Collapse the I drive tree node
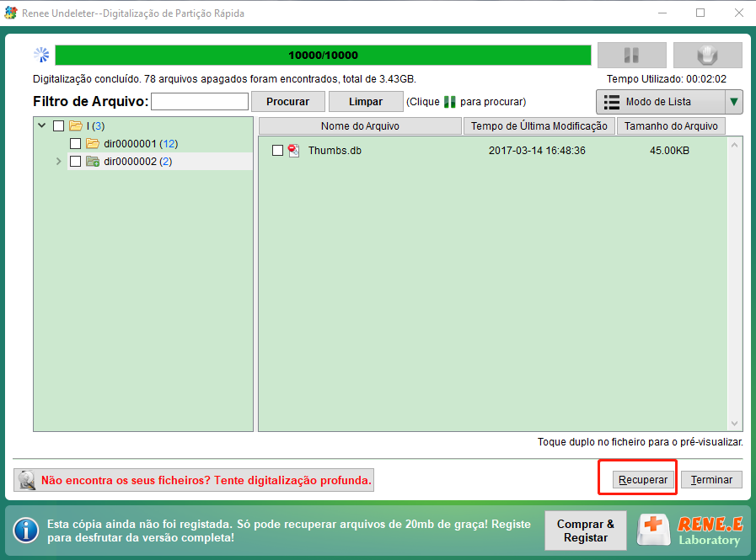Image resolution: width=756 pixels, height=560 pixels. pyautogui.click(x=42, y=125)
